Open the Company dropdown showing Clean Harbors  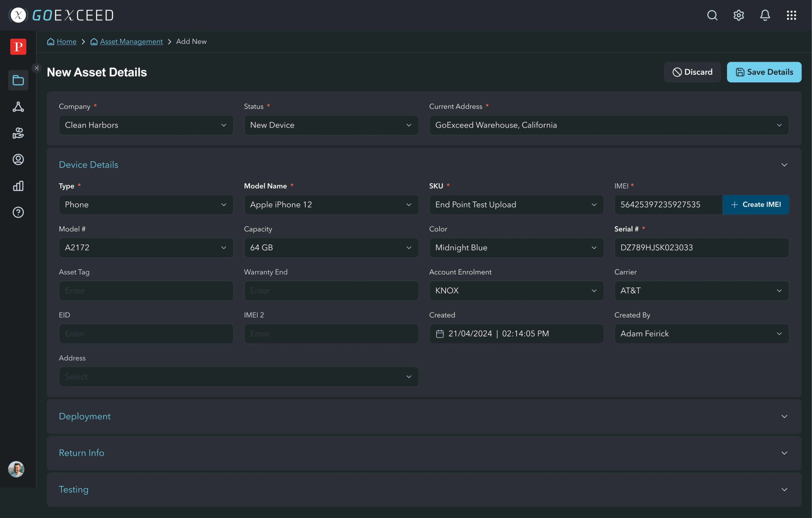click(x=146, y=125)
